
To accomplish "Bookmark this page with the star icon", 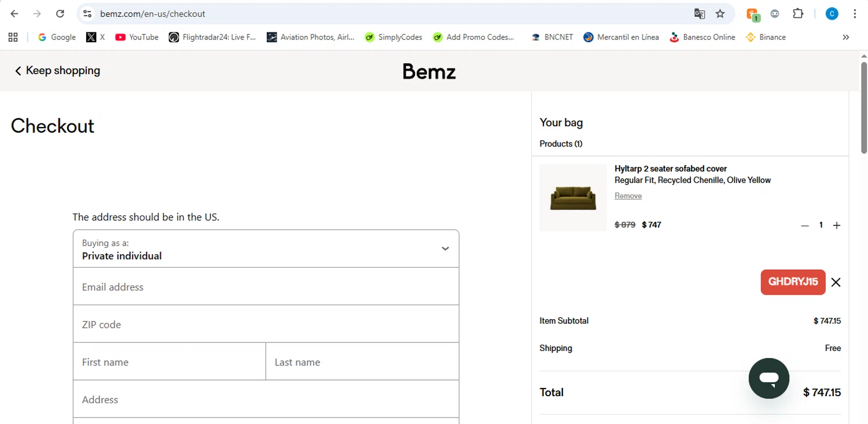I will pos(720,14).
